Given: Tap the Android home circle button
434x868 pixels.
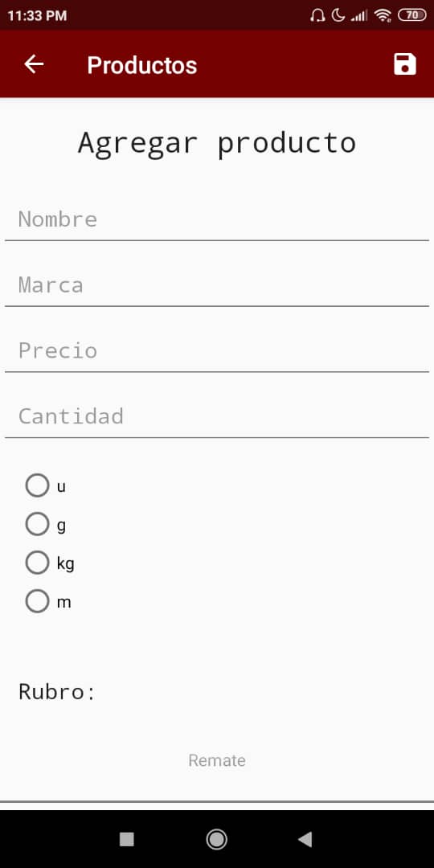Looking at the screenshot, I should (216, 839).
